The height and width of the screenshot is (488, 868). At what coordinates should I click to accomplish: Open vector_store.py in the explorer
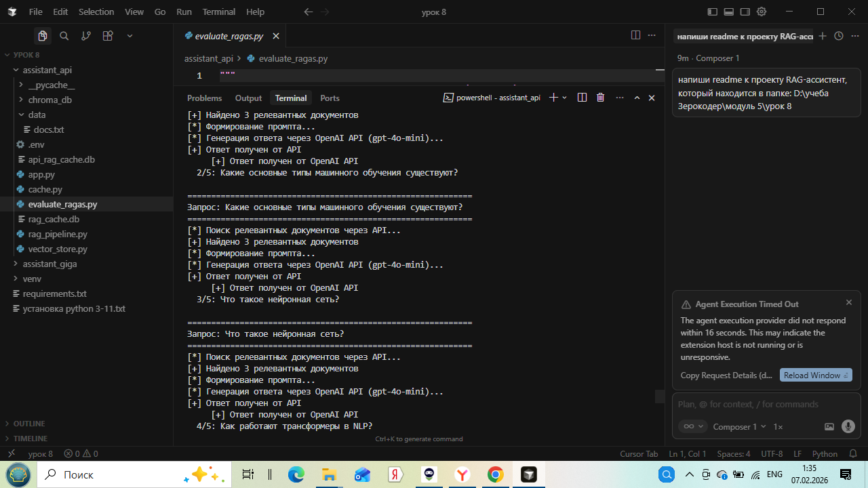coord(58,249)
